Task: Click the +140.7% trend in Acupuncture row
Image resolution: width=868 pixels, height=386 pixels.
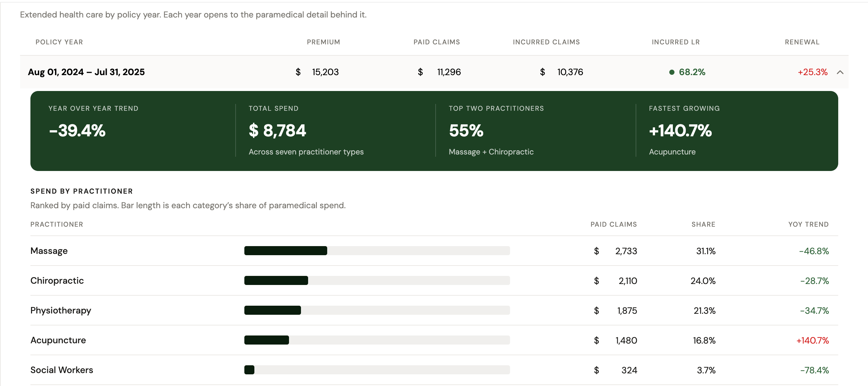Action: point(812,340)
